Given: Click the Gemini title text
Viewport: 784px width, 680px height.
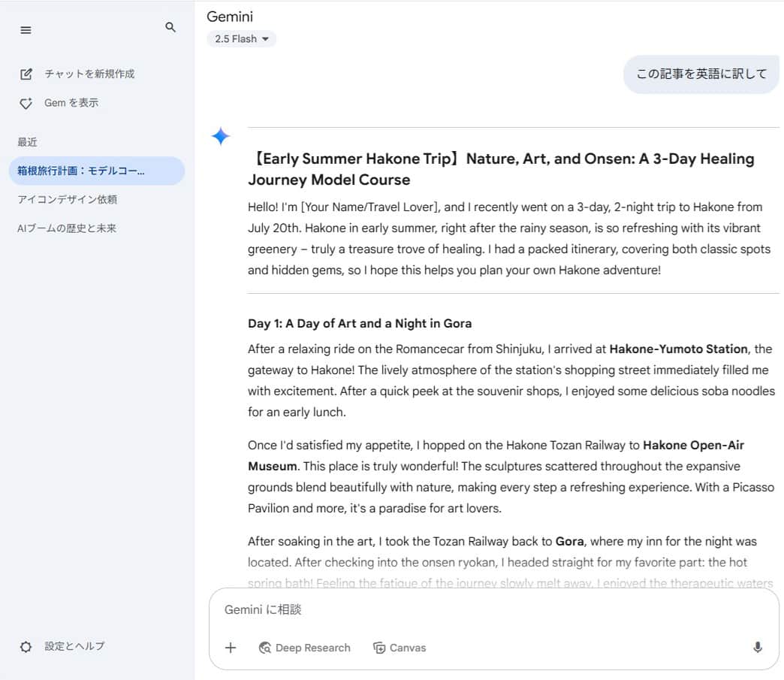Looking at the screenshot, I should (x=230, y=17).
